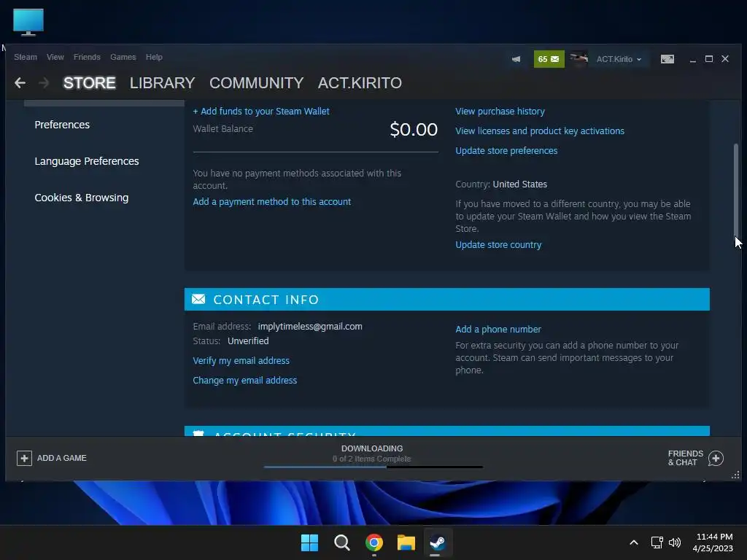Click the Unverified status text
747x560 pixels.
point(248,341)
